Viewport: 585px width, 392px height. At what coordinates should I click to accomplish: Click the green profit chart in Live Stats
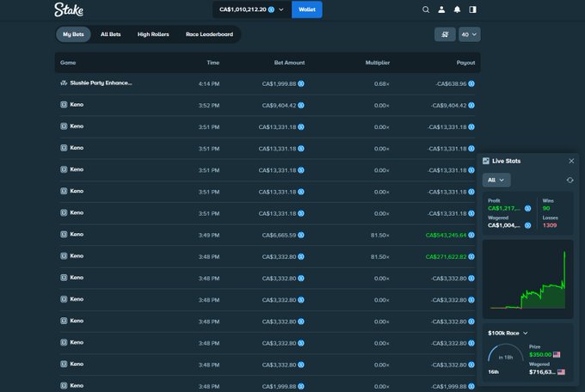(528, 279)
